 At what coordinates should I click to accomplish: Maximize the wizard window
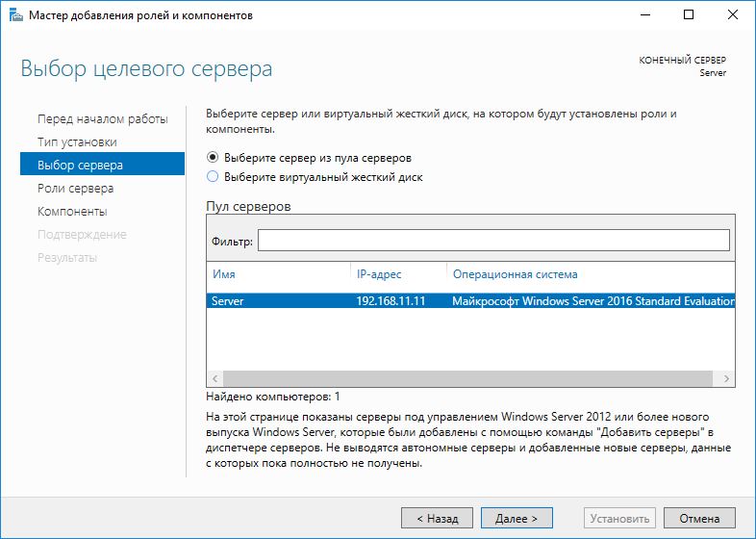[x=688, y=14]
